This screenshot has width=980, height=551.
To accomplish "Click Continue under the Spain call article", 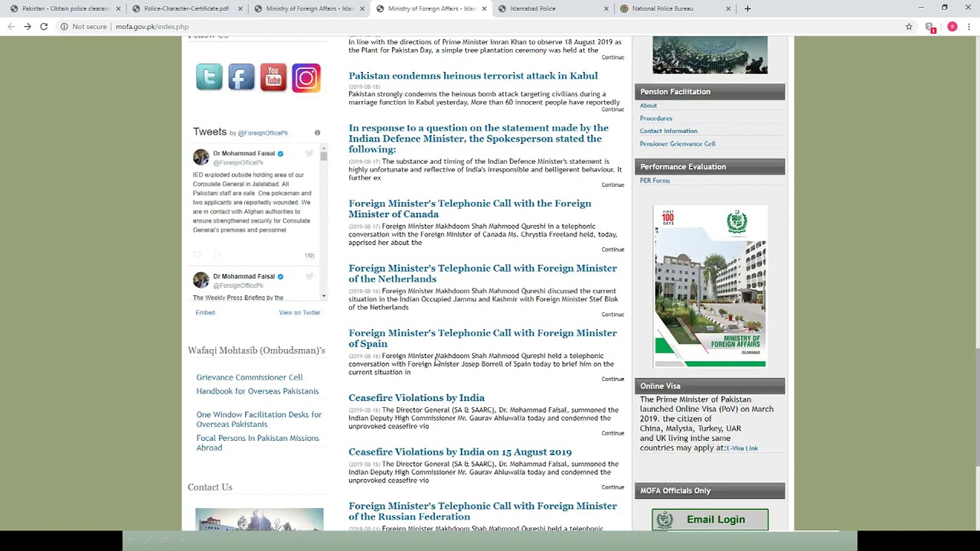I will click(x=612, y=379).
